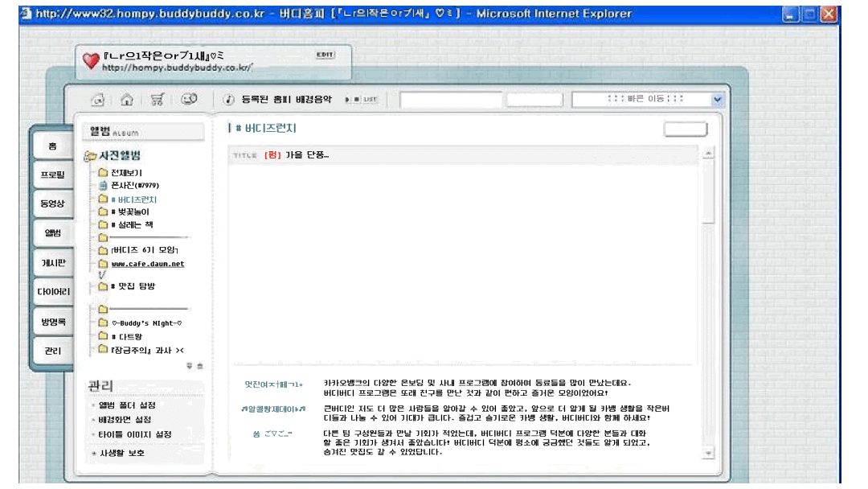Select the 버디즈 6기 모임 folder name
This screenshot has width=868, height=489.
point(145,250)
